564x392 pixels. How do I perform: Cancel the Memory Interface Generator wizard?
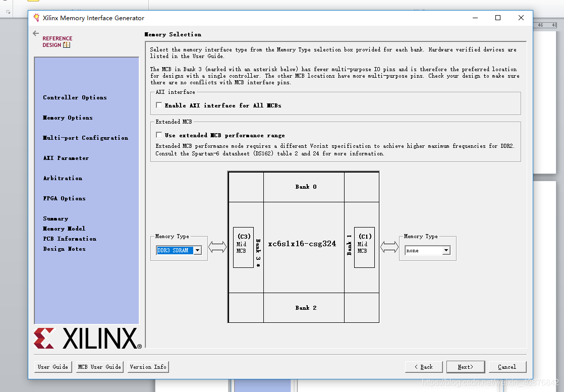[507, 367]
